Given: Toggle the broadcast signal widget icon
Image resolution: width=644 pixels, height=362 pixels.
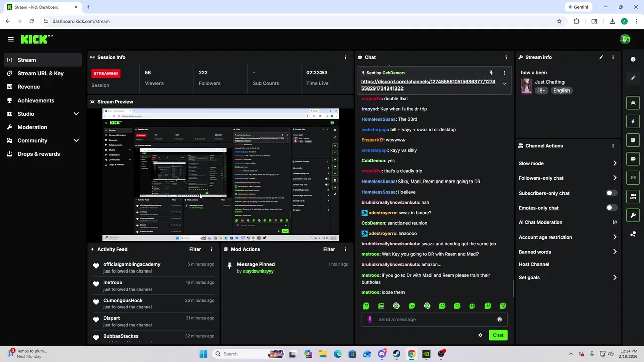Looking at the screenshot, I should pos(633,177).
